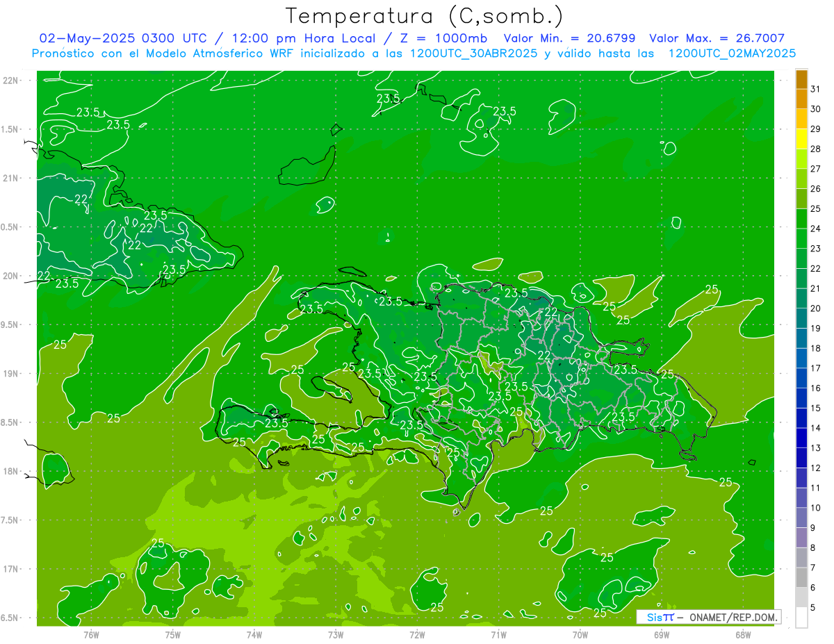Screen dimensions: 834x644
Task: Click the '68W' longitude axis label
Action: (743, 634)
